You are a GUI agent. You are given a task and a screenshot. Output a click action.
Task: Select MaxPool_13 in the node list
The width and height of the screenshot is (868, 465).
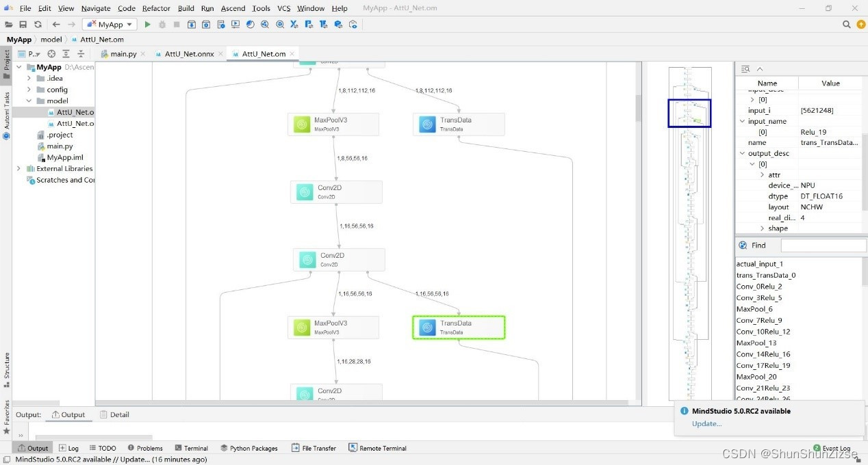pos(756,343)
